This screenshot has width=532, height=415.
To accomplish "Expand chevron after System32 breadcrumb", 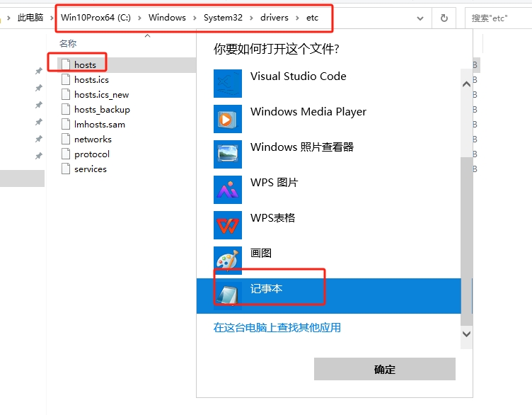I will [251, 18].
